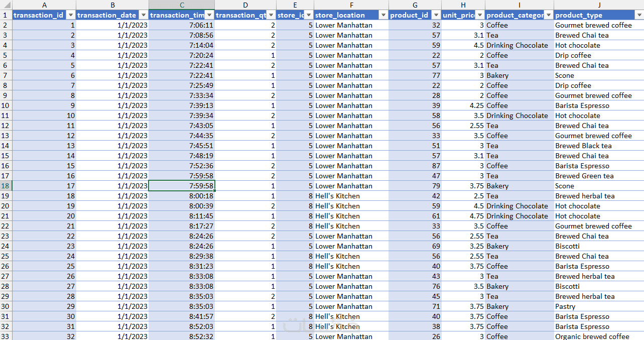
Task: Open the product_category filter dropdown
Action: (x=549, y=15)
